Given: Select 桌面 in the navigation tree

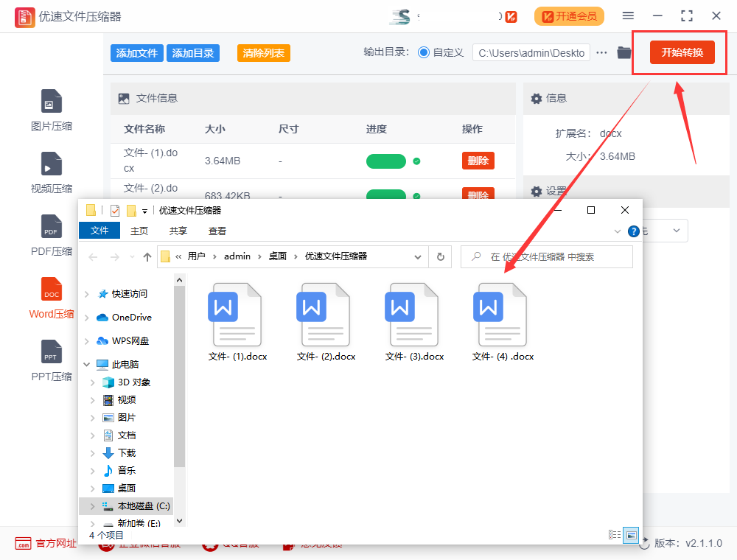Looking at the screenshot, I should pyautogui.click(x=127, y=488).
